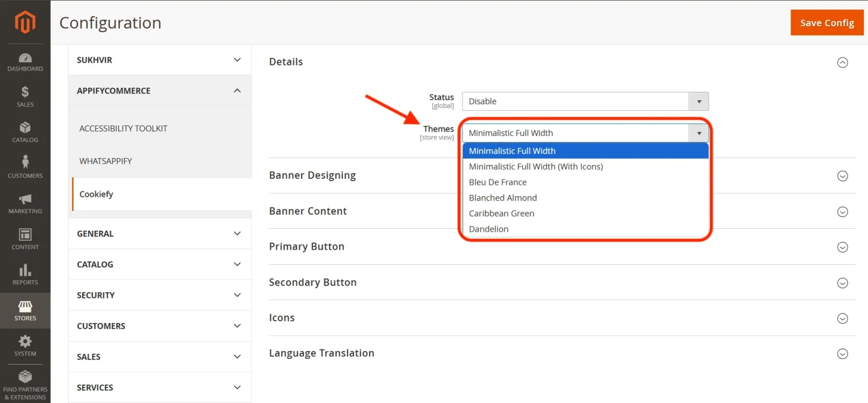Click the Save Config button
Screen dimensions: 868x403
(827, 23)
